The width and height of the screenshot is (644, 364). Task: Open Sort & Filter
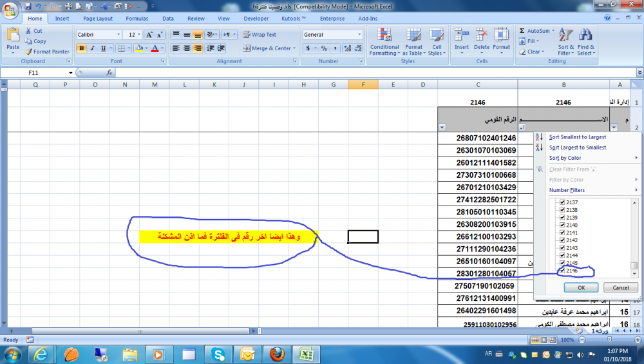pyautogui.click(x=565, y=41)
